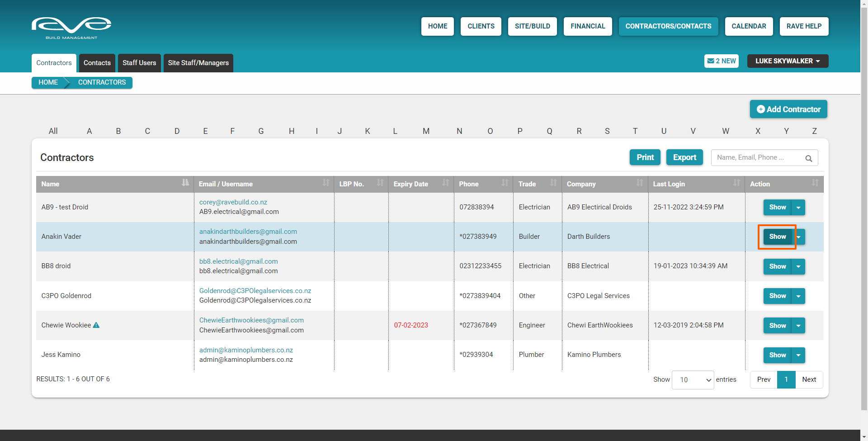
Task: Filter contractors by letter A
Action: pos(90,131)
